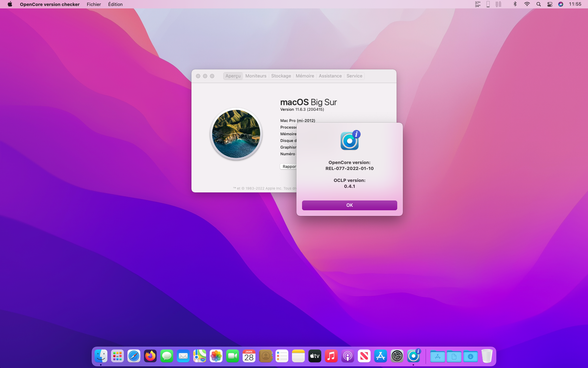Open System Preferences from the Dock
The width and height of the screenshot is (588, 368).
tap(397, 356)
